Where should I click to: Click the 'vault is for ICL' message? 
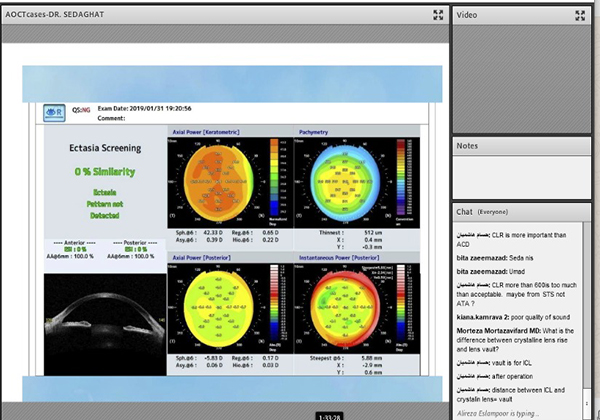(494, 363)
